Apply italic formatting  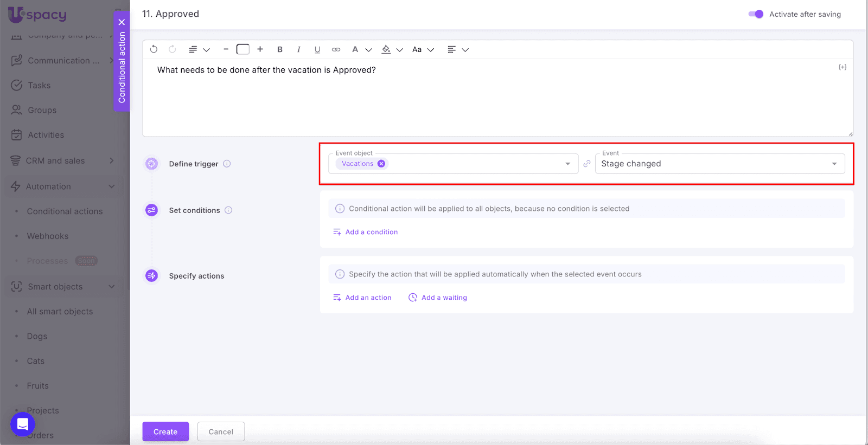point(298,49)
